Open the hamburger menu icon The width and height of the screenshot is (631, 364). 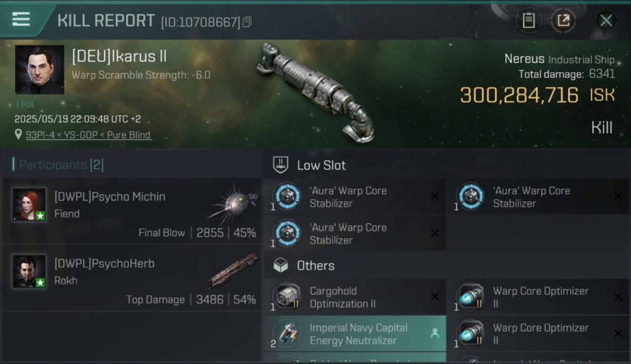pos(21,19)
